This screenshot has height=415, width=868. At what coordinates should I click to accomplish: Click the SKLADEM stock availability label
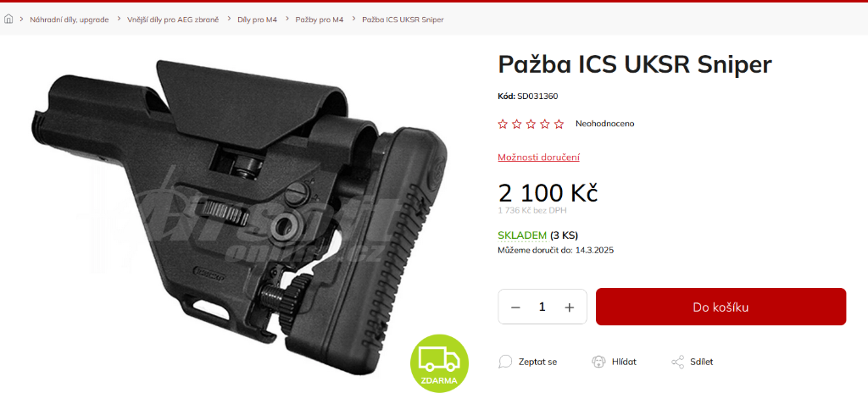pos(522,235)
